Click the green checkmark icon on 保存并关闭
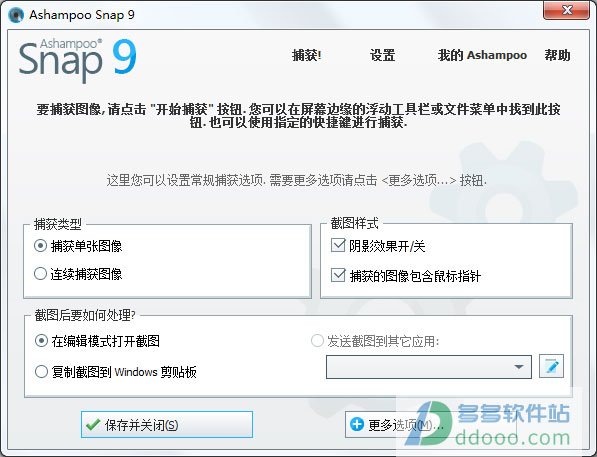 93,425
